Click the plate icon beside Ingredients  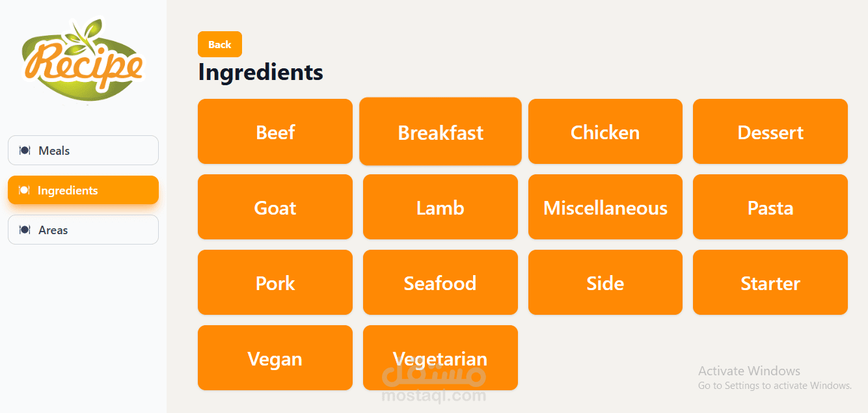click(x=25, y=190)
